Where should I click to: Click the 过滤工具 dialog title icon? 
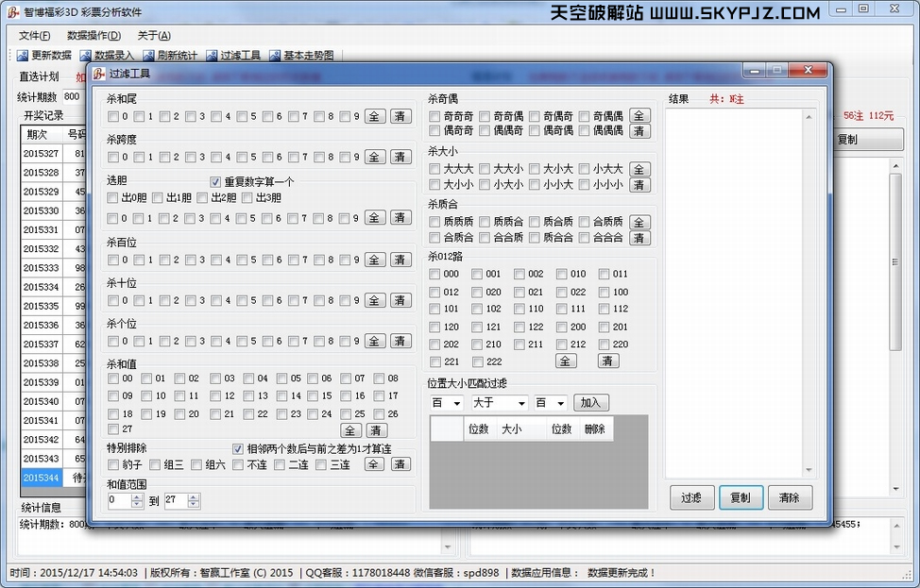98,73
